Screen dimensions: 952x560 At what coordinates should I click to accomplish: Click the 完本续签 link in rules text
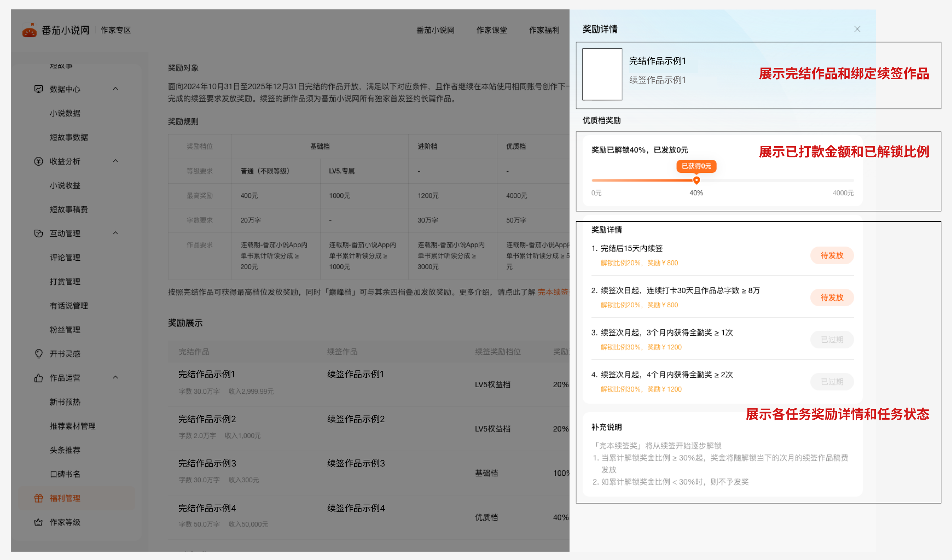pos(553,292)
